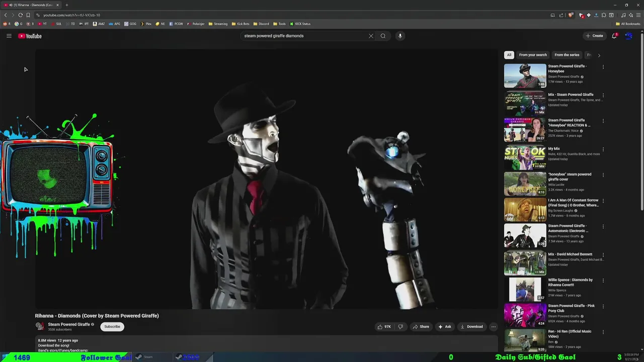Share this page from address bar
Viewport: 644px width, 362px height.
coord(561,15)
